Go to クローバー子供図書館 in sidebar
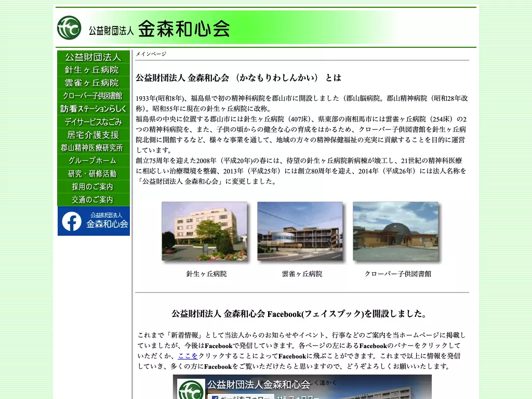Screen dimensions: 532x399 [x=94, y=96]
